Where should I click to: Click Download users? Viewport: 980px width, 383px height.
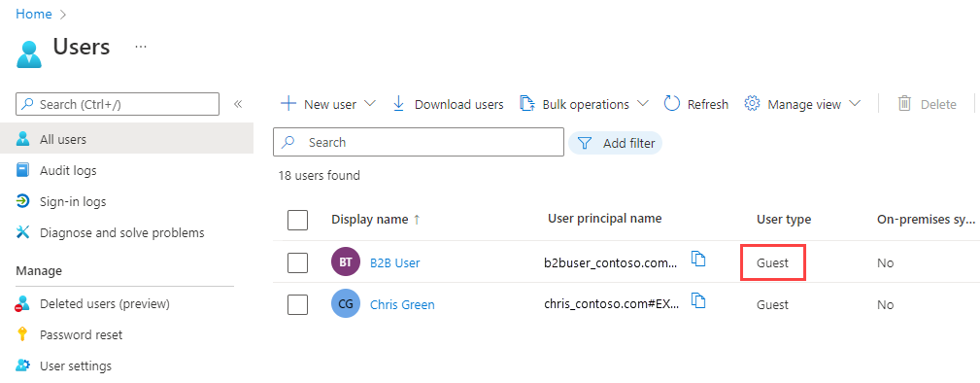pos(448,104)
